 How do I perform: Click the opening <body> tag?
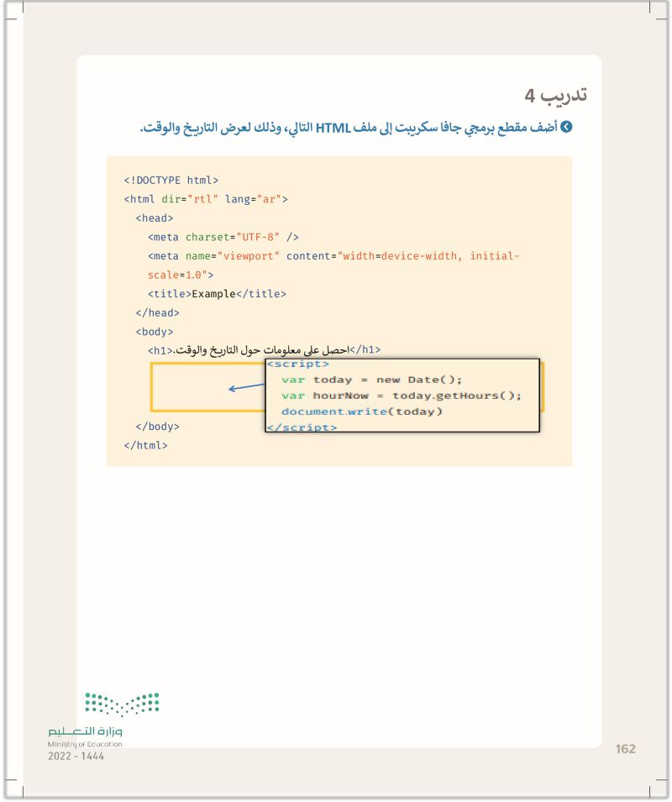(x=155, y=332)
